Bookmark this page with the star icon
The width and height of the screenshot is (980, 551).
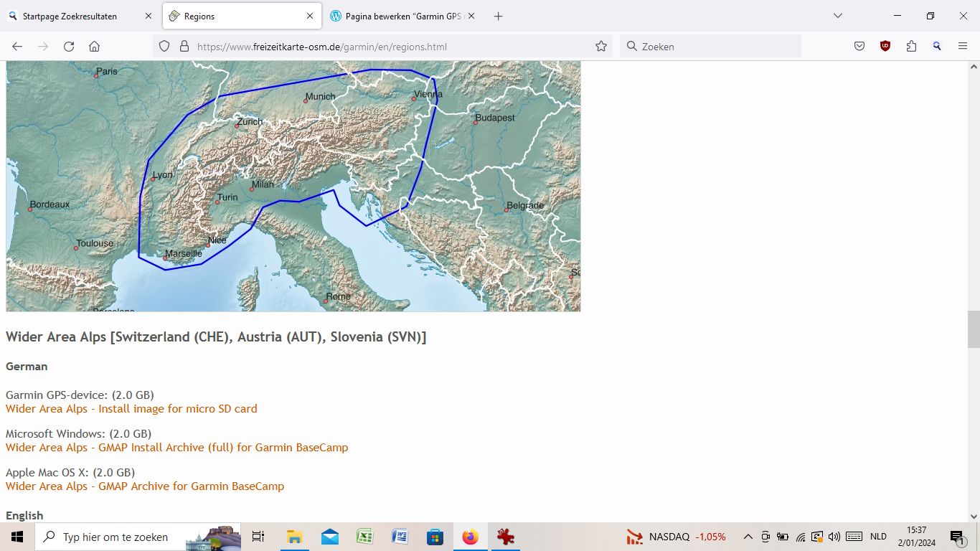(601, 47)
